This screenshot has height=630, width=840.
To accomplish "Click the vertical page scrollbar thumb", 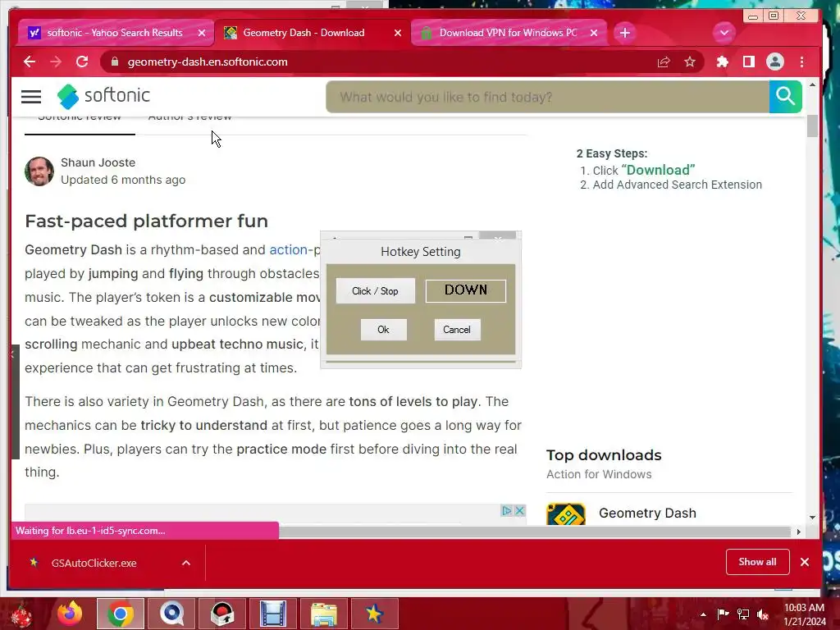I will pos(812,126).
